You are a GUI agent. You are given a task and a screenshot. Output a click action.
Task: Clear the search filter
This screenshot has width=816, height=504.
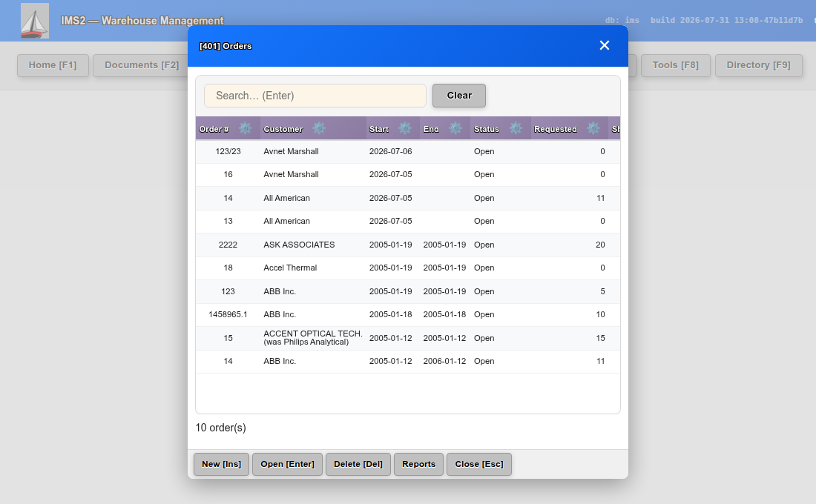click(x=459, y=96)
